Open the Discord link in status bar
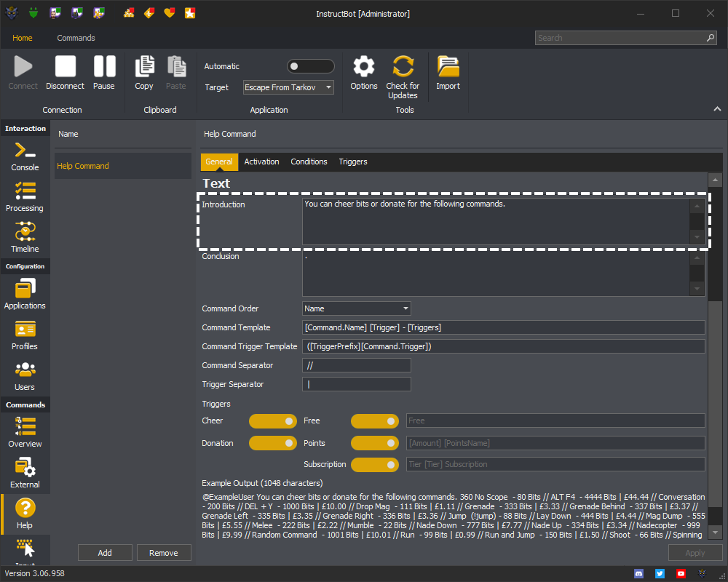 click(x=639, y=574)
